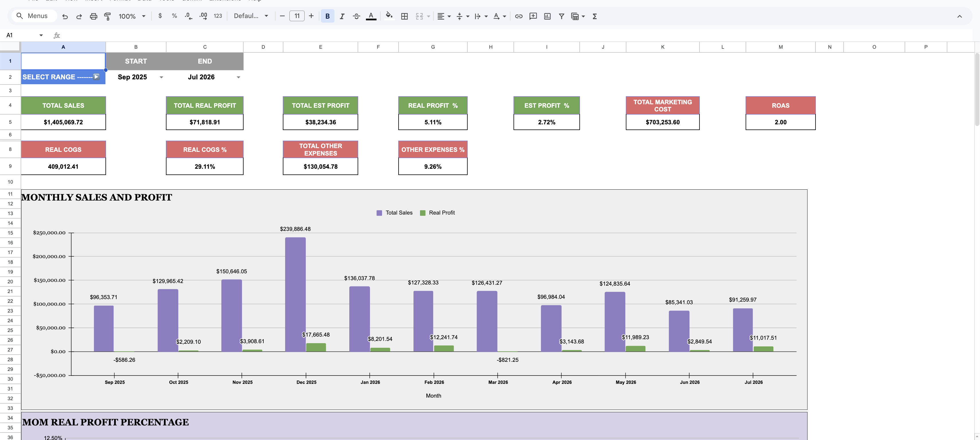Open horizontal align dropdown
The height and width of the screenshot is (440, 980).
pos(444,16)
